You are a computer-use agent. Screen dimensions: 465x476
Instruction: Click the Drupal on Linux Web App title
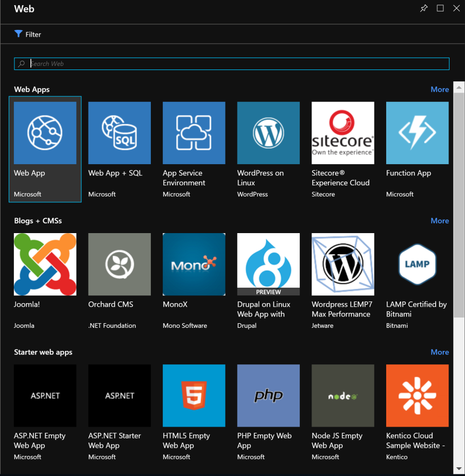point(264,309)
